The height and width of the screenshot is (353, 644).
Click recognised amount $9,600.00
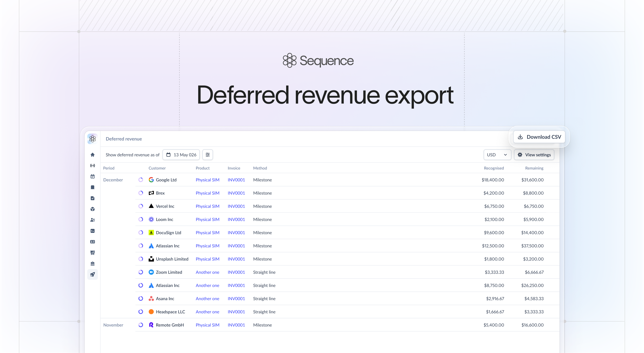494,232
